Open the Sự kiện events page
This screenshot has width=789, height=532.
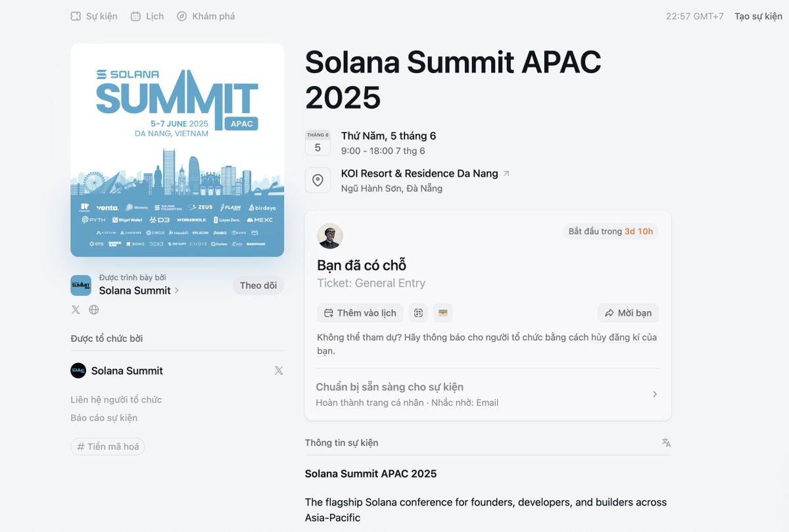pyautogui.click(x=94, y=16)
